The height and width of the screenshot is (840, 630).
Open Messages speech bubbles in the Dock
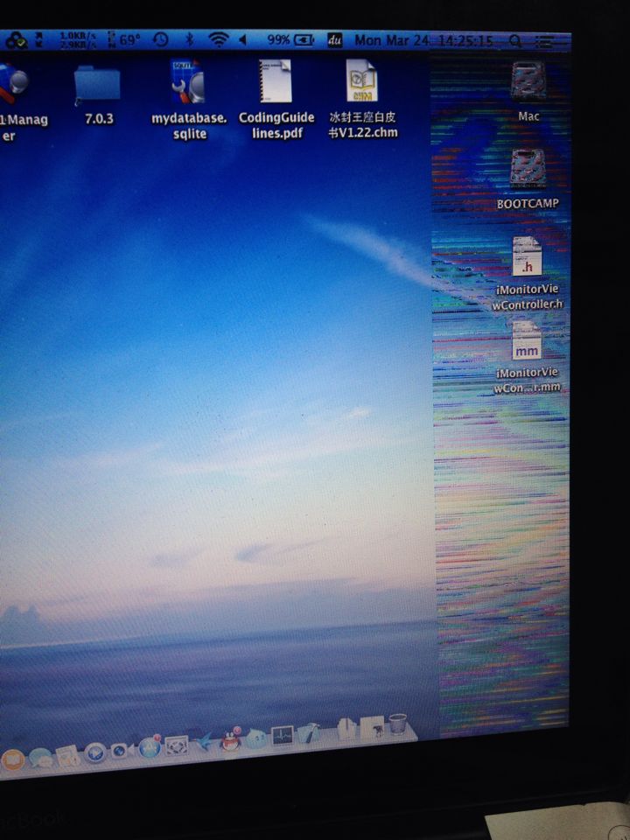click(x=41, y=757)
